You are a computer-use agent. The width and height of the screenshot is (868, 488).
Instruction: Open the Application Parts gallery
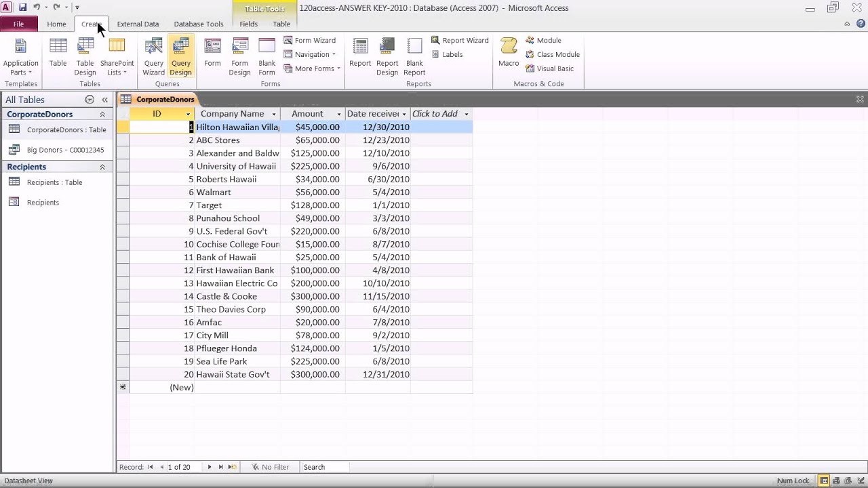pos(21,57)
